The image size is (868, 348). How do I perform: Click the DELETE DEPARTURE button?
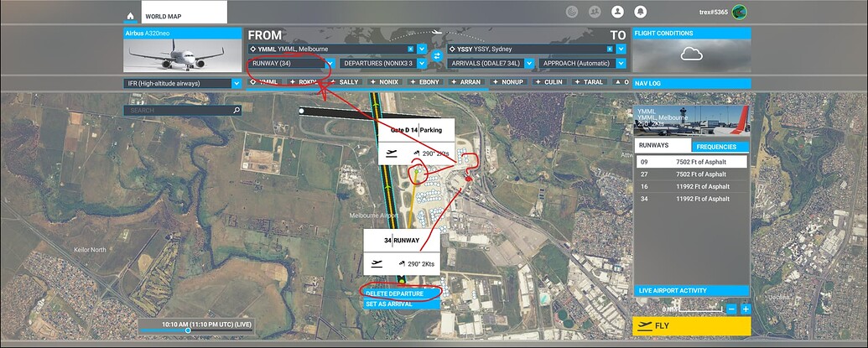401,293
